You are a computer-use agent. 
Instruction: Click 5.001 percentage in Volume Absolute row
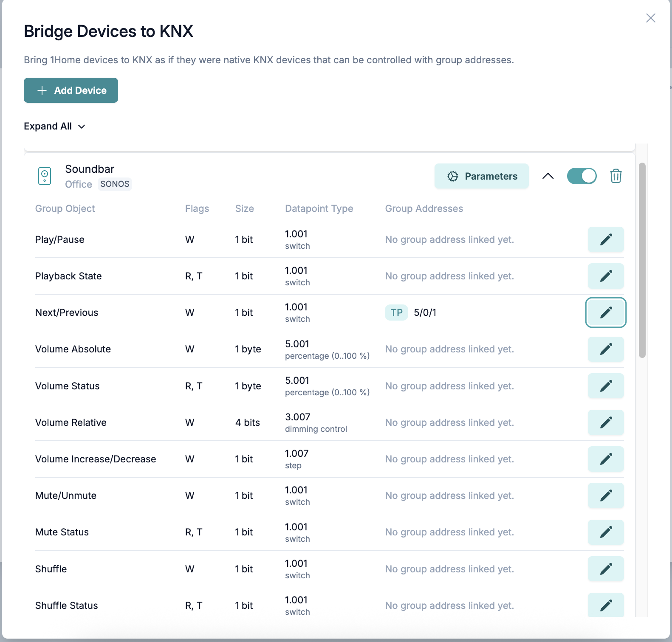(x=328, y=349)
